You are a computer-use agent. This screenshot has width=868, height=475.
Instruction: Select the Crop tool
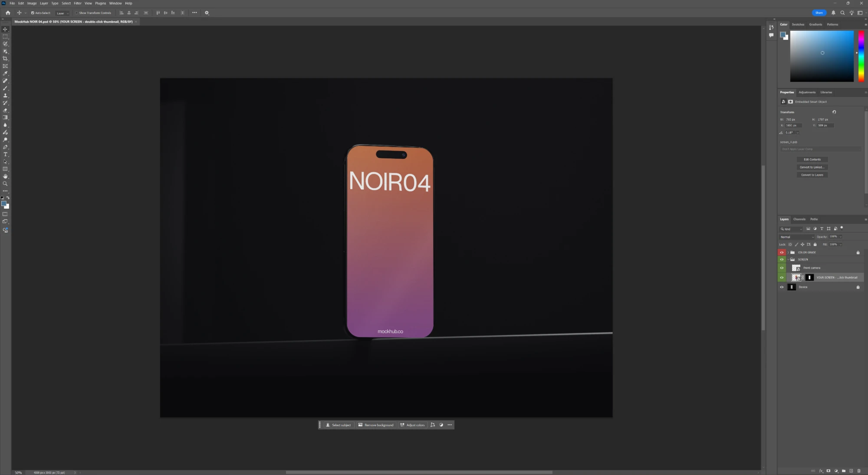pyautogui.click(x=5, y=59)
